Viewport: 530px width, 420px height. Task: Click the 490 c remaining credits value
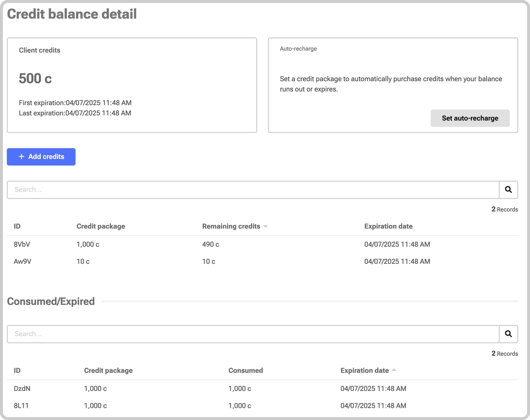coord(210,244)
